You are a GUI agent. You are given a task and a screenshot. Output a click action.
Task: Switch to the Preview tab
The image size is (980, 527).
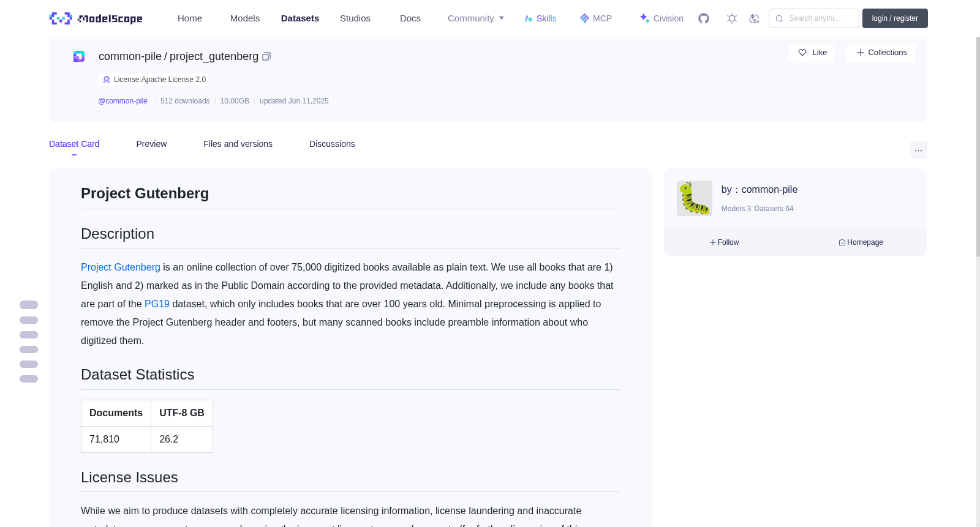click(151, 144)
